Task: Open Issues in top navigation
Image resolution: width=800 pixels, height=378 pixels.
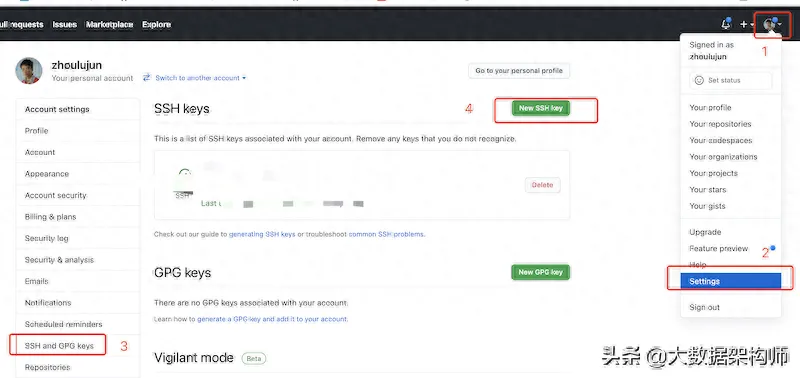Action: point(64,24)
